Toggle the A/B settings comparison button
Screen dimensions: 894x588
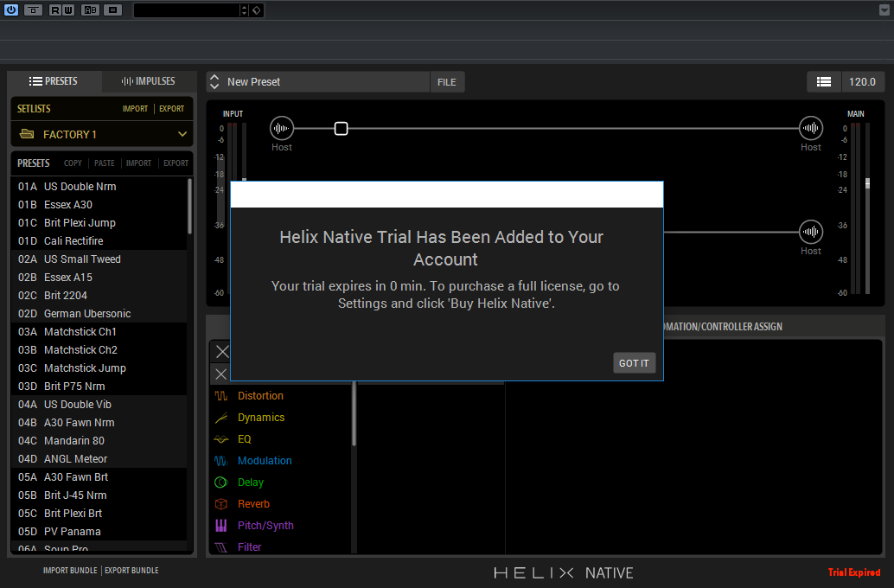tap(90, 10)
